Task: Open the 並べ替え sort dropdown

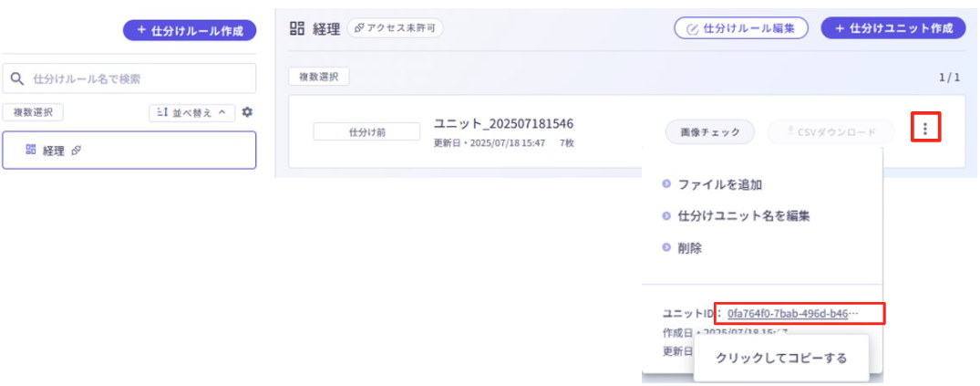Action: click(191, 112)
